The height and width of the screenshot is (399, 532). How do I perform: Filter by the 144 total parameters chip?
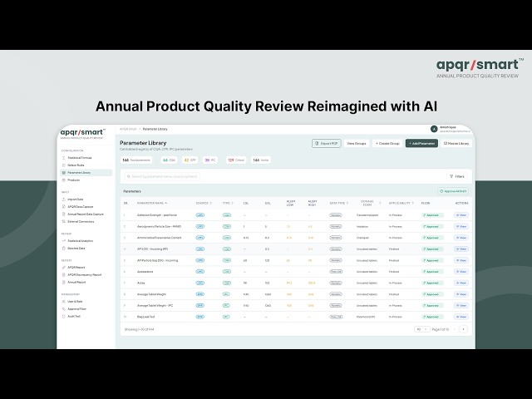136,160
